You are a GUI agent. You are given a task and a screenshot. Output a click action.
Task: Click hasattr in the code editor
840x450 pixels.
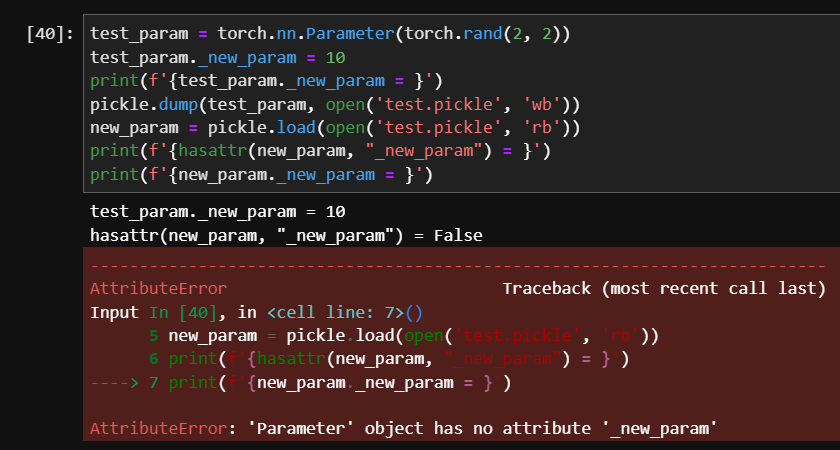(188, 153)
